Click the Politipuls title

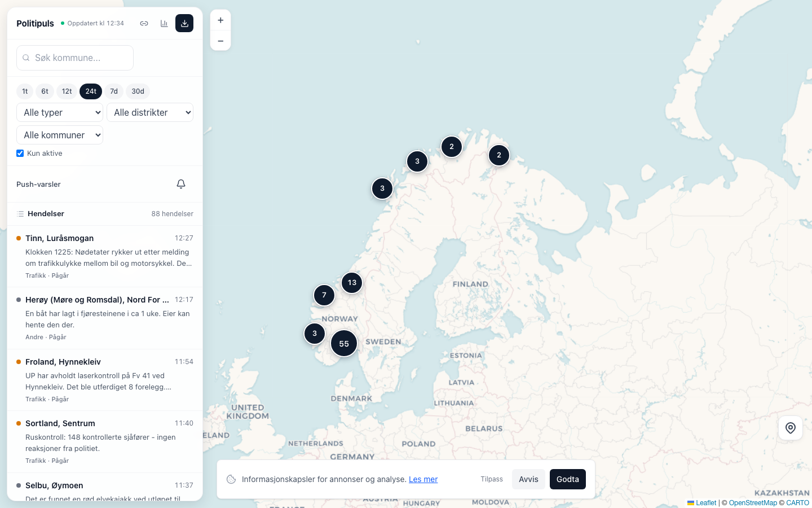click(35, 23)
